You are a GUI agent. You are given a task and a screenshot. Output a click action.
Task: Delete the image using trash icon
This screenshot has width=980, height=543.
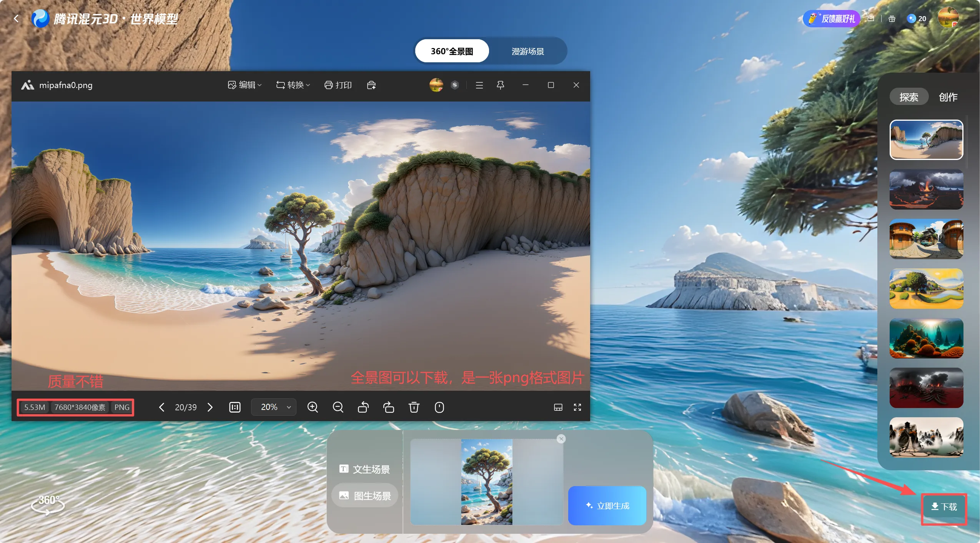tap(414, 407)
